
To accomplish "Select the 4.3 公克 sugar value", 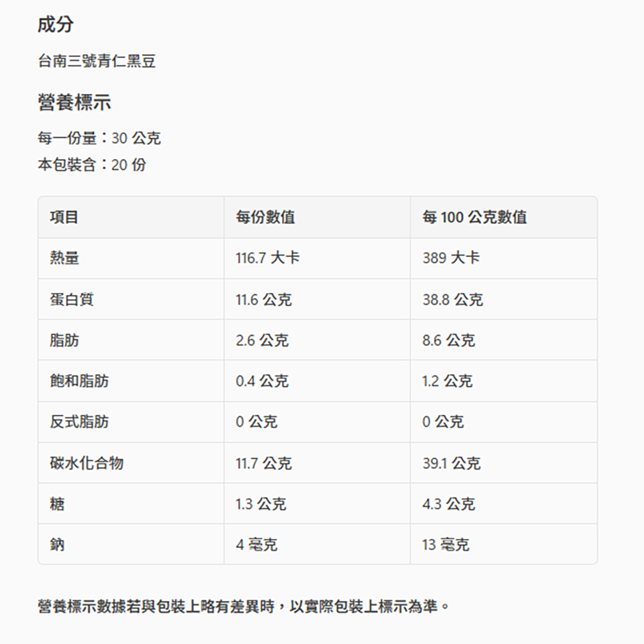I will pyautogui.click(x=449, y=504).
